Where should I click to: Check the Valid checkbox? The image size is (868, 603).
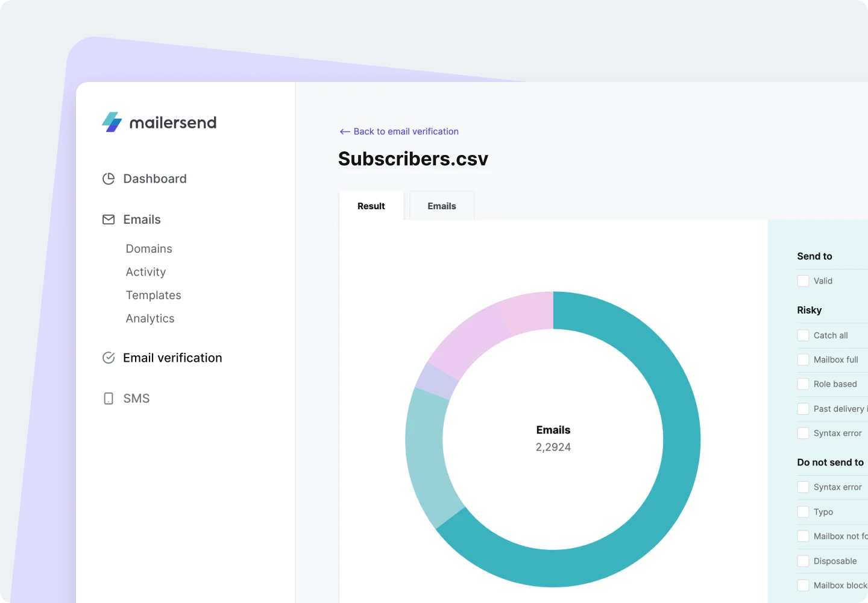pos(803,281)
